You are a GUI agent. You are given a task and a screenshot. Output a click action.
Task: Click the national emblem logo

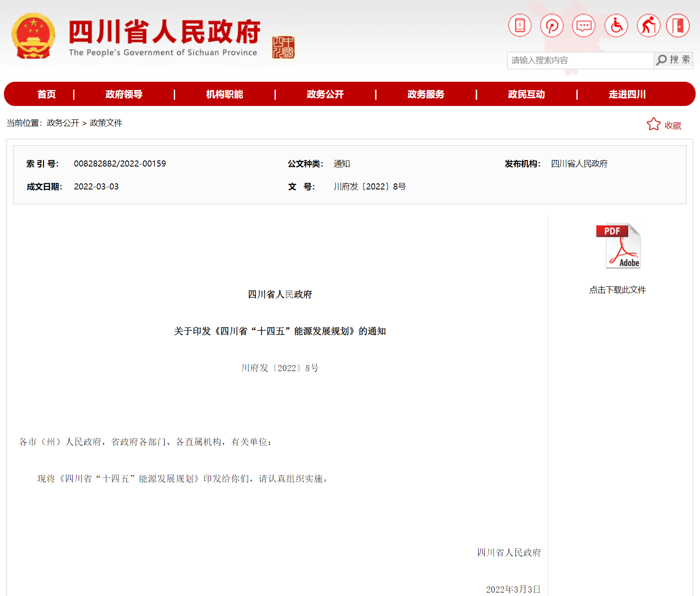coord(33,36)
